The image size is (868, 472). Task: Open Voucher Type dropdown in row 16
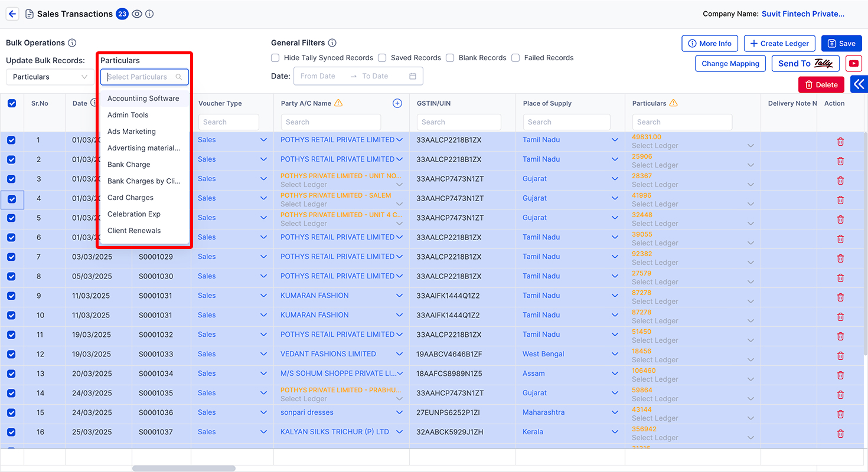coord(264,432)
